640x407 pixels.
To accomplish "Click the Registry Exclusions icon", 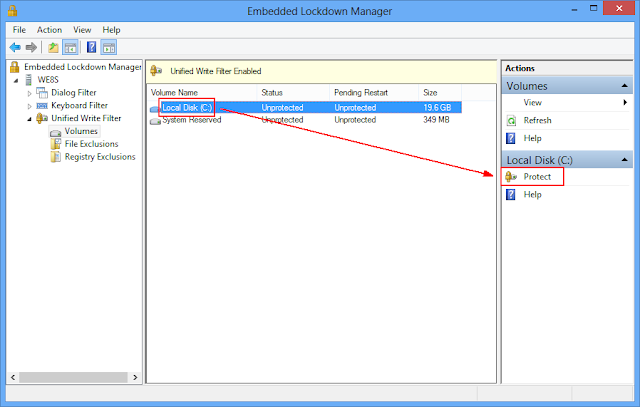I will (56, 157).
